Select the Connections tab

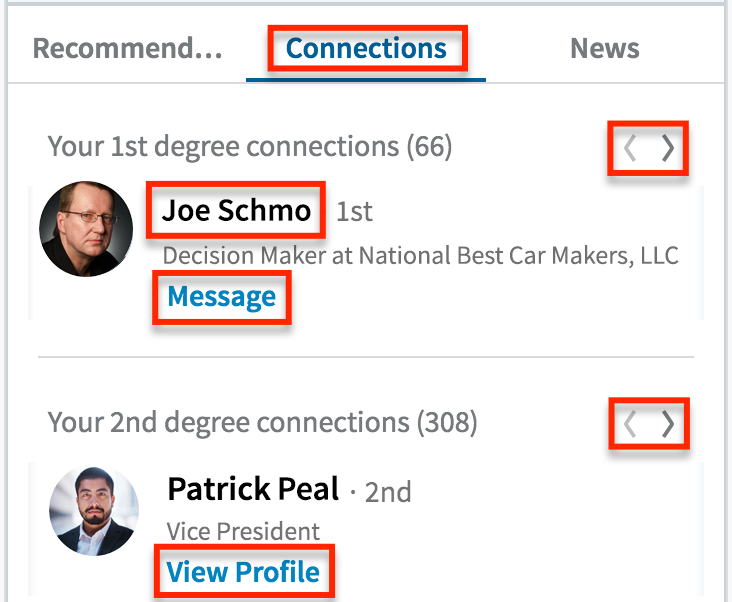coord(366,48)
